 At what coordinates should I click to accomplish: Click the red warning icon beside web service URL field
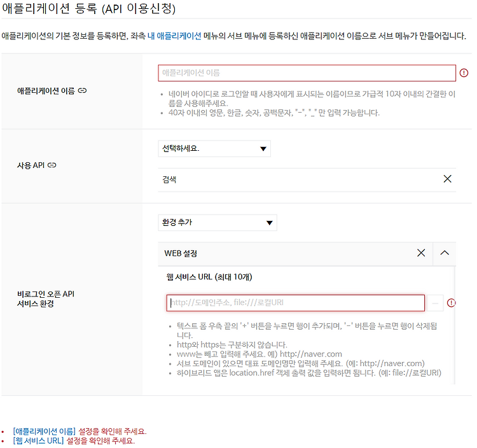pos(451,303)
